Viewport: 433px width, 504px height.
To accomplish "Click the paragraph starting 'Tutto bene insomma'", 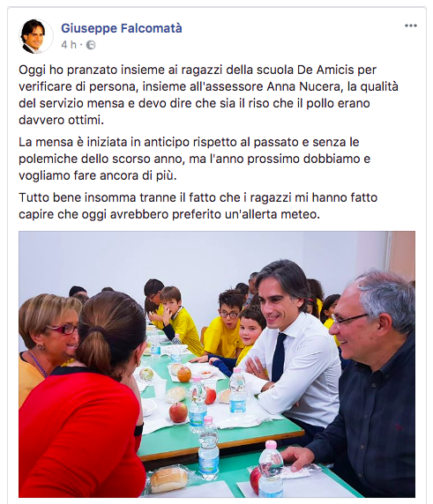I will click(x=198, y=205).
